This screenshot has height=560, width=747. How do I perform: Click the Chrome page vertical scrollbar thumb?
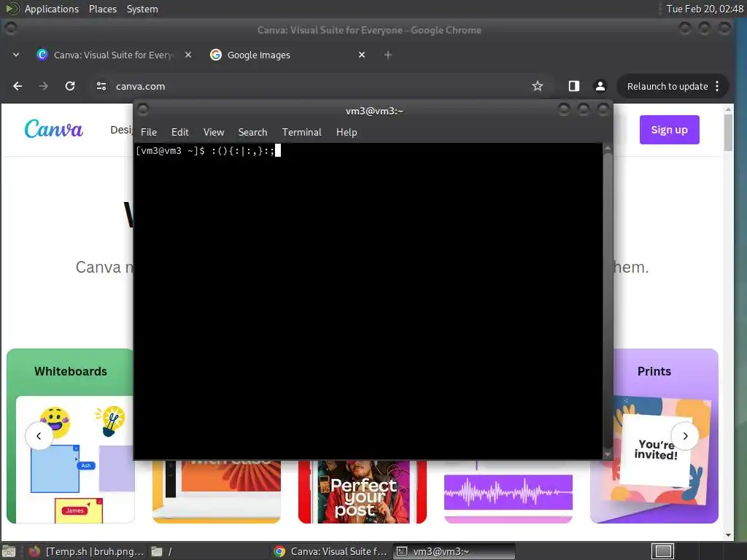728,133
